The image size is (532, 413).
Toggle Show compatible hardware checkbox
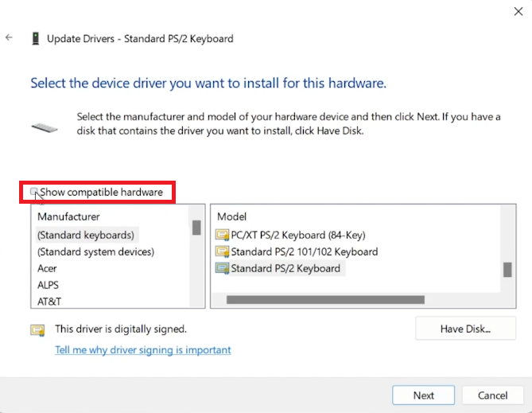(34, 192)
